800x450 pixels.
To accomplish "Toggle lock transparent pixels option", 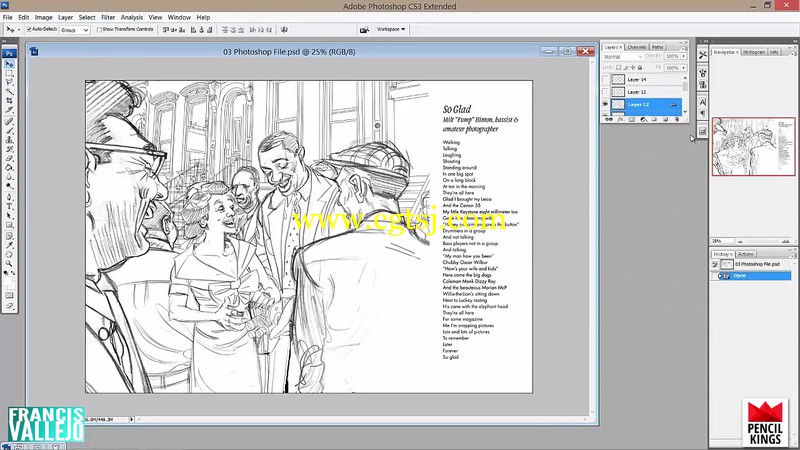I will 618,67.
